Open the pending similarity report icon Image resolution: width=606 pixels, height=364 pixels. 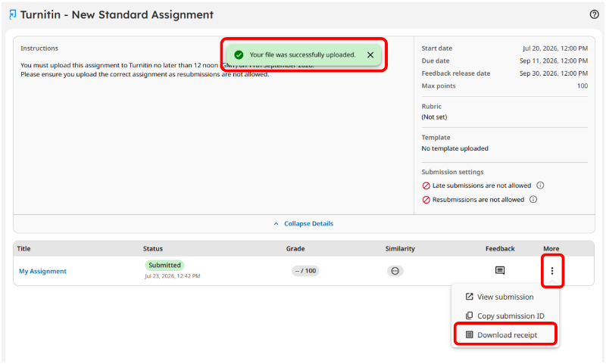point(395,271)
